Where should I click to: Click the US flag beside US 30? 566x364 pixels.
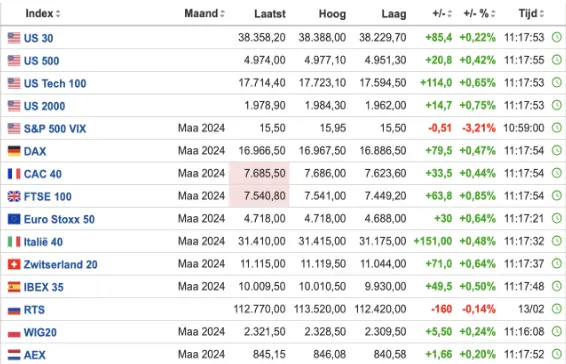tap(14, 38)
